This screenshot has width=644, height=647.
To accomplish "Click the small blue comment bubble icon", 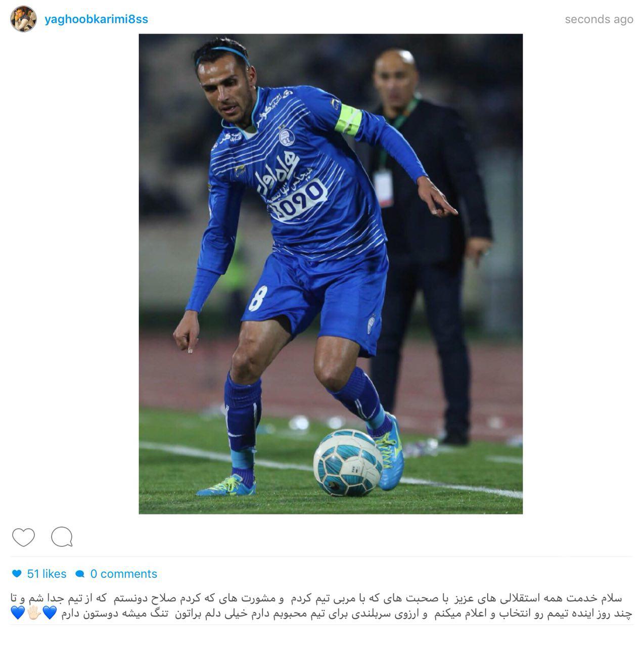I will click(x=79, y=574).
